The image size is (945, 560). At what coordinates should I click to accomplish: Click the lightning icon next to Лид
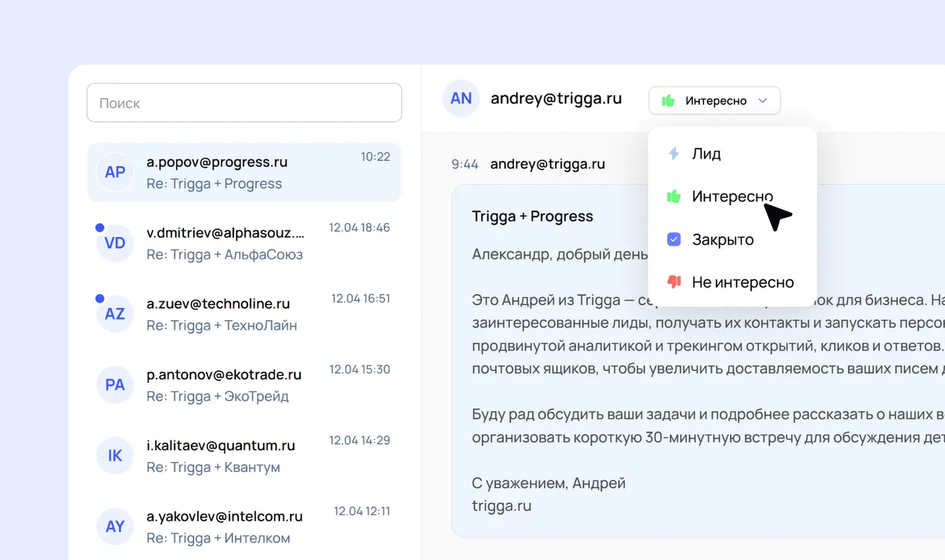(x=673, y=153)
